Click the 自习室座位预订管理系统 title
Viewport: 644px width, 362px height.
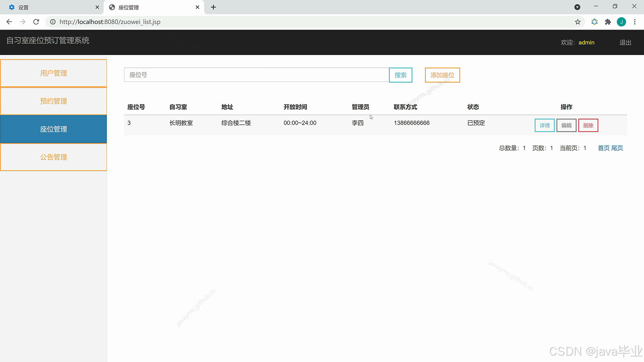coord(48,41)
